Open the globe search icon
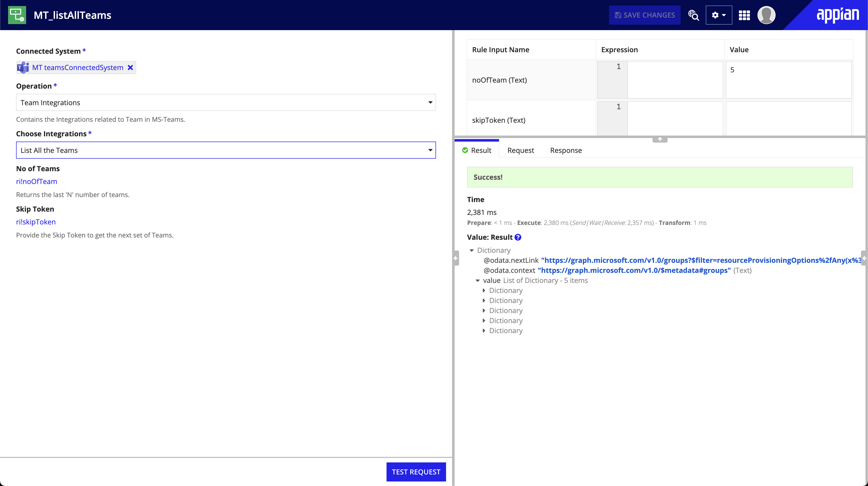Image resolution: width=868 pixels, height=486 pixels. (693, 15)
